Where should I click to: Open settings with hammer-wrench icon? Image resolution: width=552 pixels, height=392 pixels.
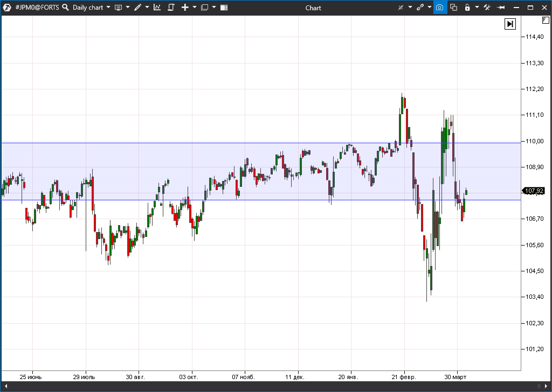(x=487, y=8)
